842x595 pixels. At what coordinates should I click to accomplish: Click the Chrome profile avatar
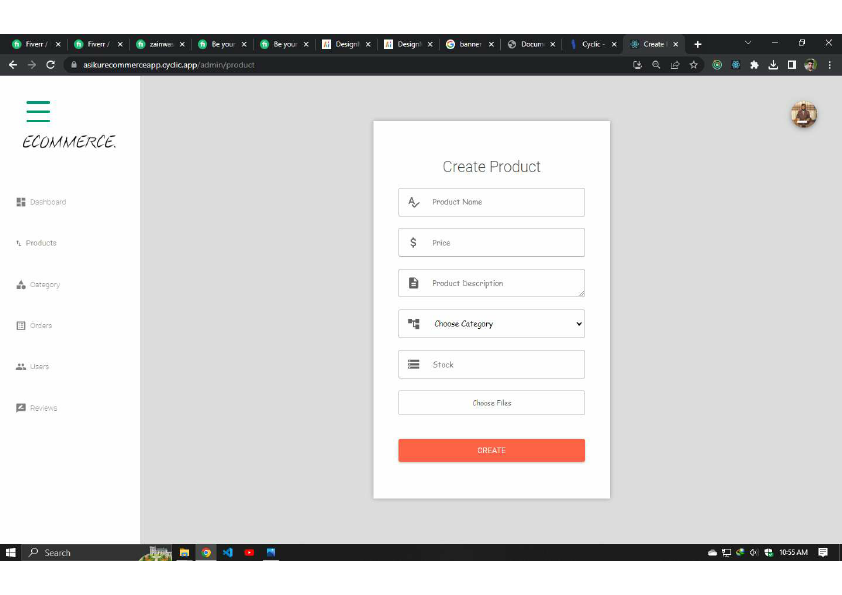tap(811, 65)
